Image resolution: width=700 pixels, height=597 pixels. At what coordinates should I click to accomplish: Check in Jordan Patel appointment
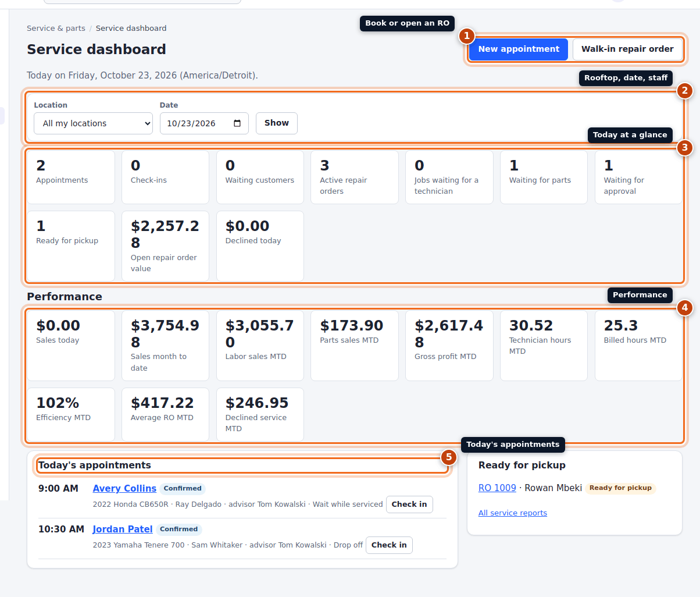coord(389,545)
